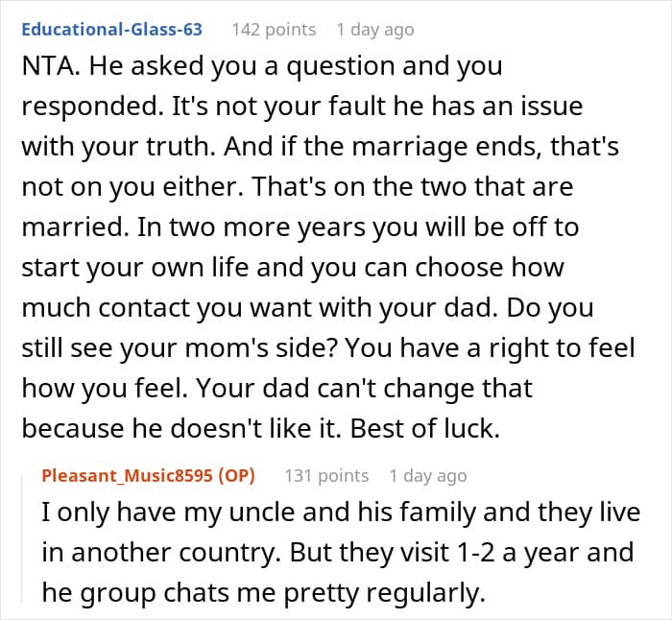Screen dimensions: 672x620
Task: Click the words 'if the marriage ends'
Action: click(409, 147)
